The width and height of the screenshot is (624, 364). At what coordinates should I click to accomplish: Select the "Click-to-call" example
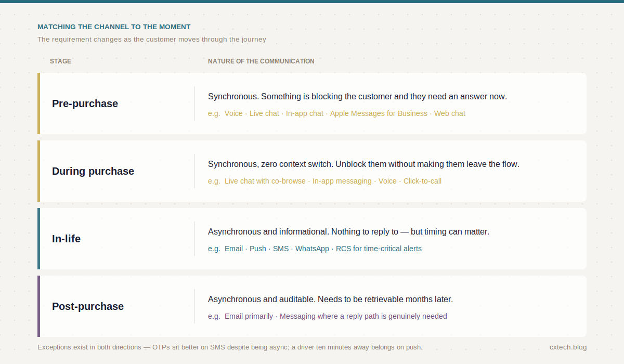[422, 181]
